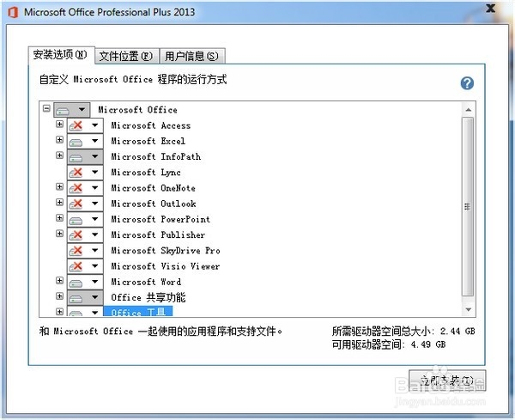Expand the Microsoft InfoPath node
The height and width of the screenshot is (420, 515).
tap(59, 155)
